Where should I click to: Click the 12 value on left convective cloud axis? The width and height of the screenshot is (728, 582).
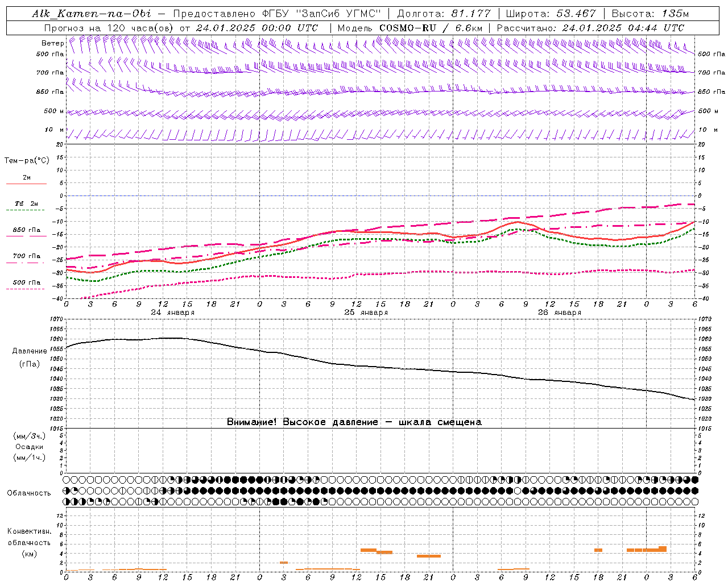[x=59, y=516]
